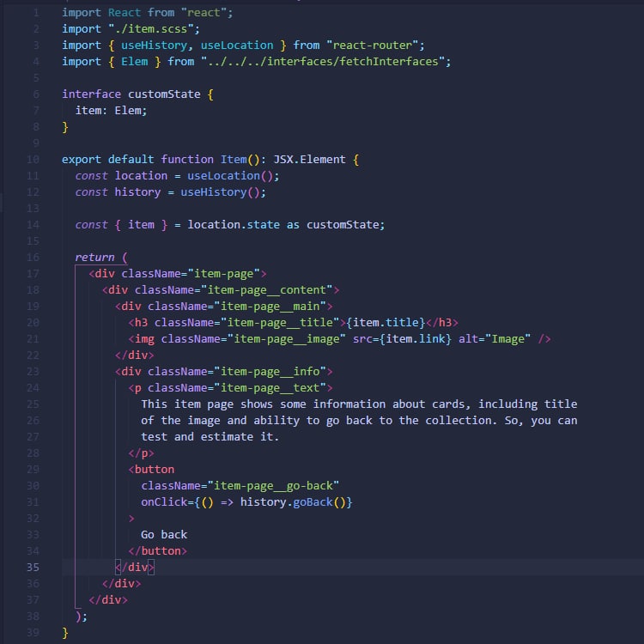644x644 pixels.
Task: Click "location.state" on line 14
Action: pos(234,225)
